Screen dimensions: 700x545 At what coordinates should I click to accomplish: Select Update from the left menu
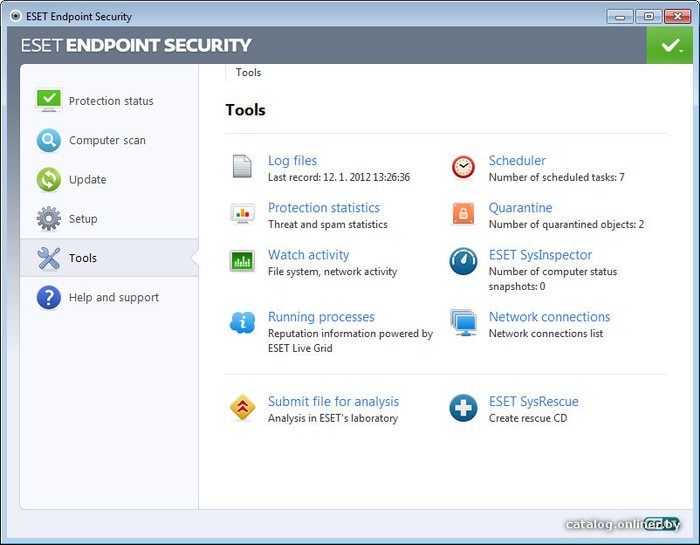pos(87,180)
